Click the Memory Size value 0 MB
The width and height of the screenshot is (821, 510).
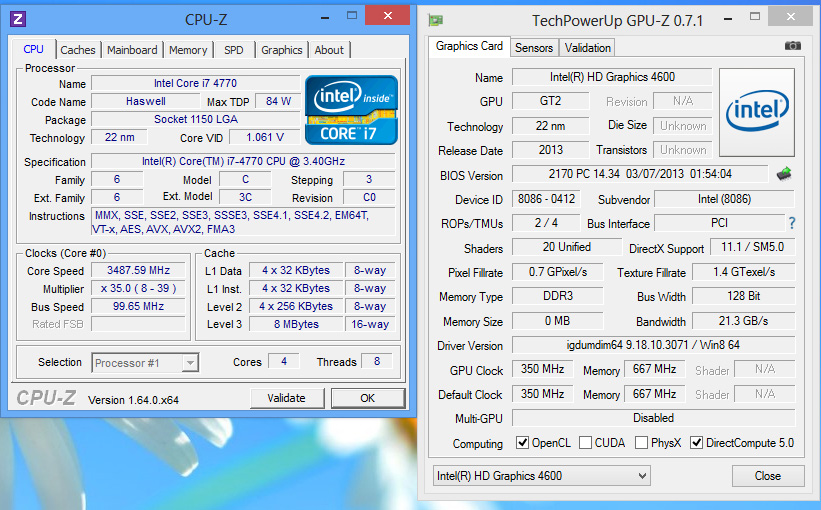click(x=558, y=321)
